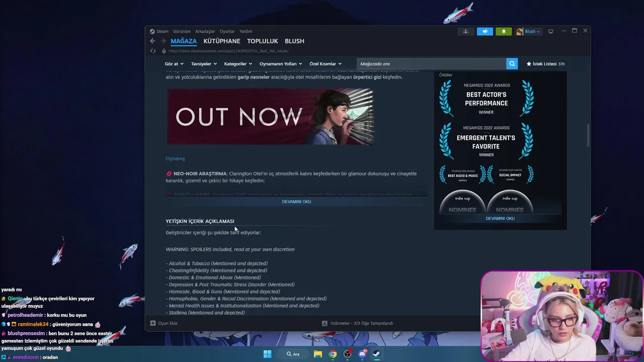
Task: Click the star icon of İstek Listesi
Action: pos(529,64)
